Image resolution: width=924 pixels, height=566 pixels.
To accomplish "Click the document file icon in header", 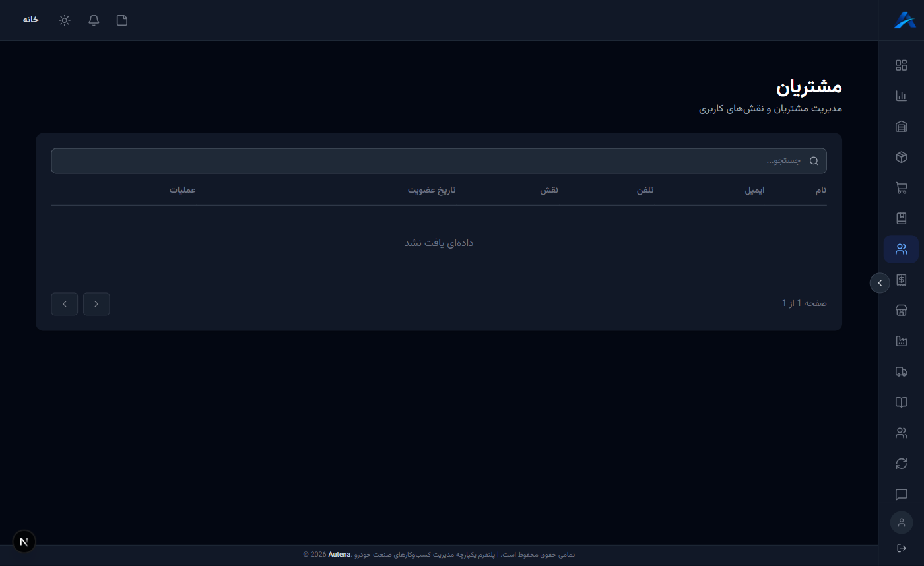I will (122, 20).
